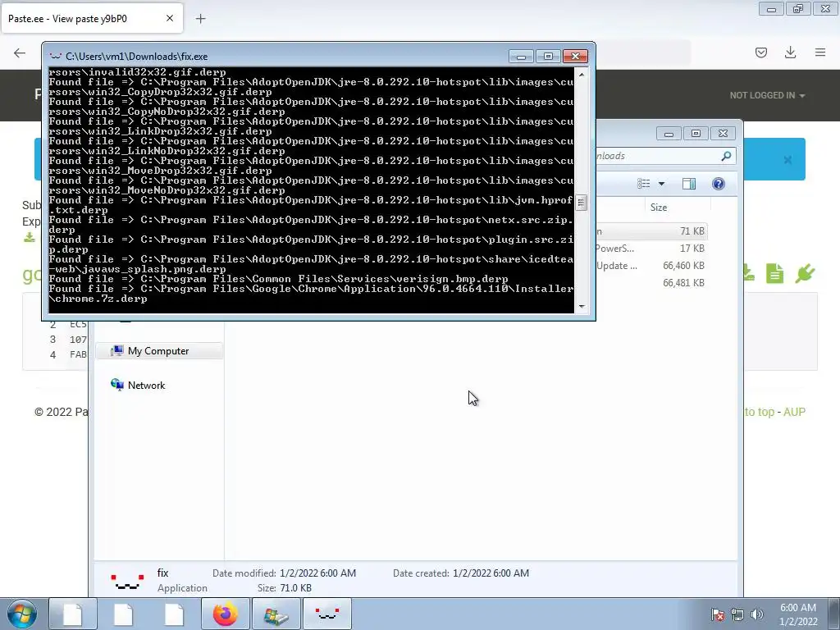Viewport: 840px width, 630px height.
Task: Select the Update file of 66,460 KB
Action: click(651, 266)
